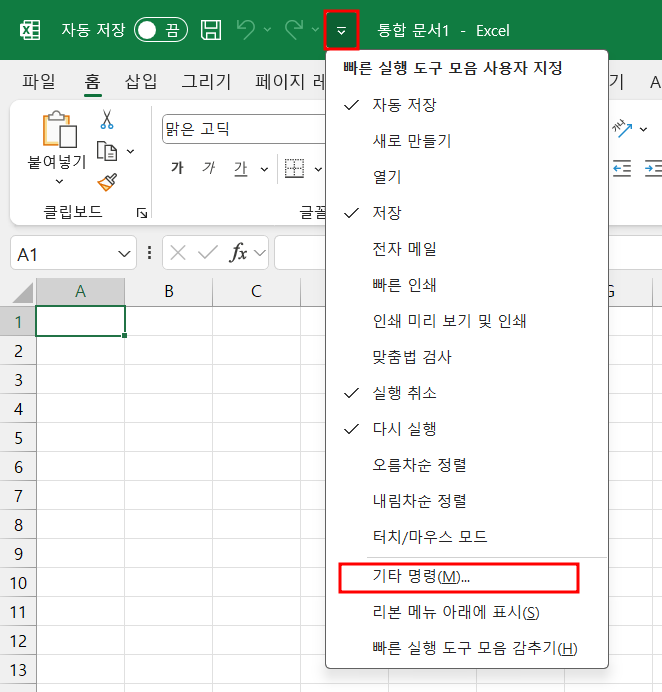Select column B header
Image resolution: width=662 pixels, height=692 pixels.
pos(169,291)
